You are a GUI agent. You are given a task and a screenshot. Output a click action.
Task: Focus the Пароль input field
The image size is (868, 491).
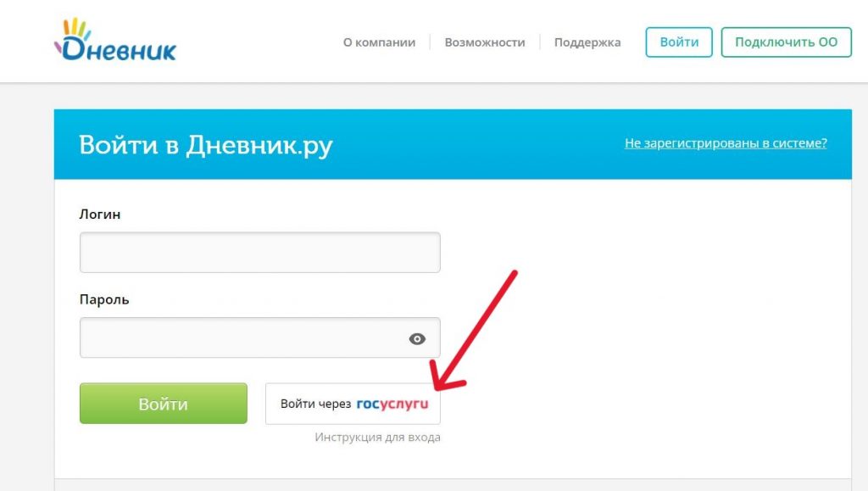pos(260,338)
